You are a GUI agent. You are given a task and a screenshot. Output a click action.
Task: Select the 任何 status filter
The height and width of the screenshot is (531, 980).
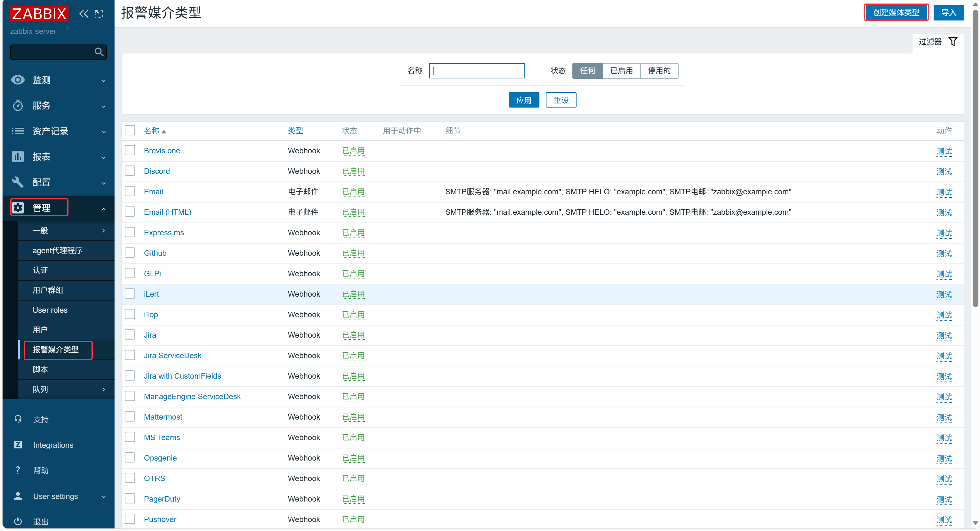pyautogui.click(x=587, y=70)
